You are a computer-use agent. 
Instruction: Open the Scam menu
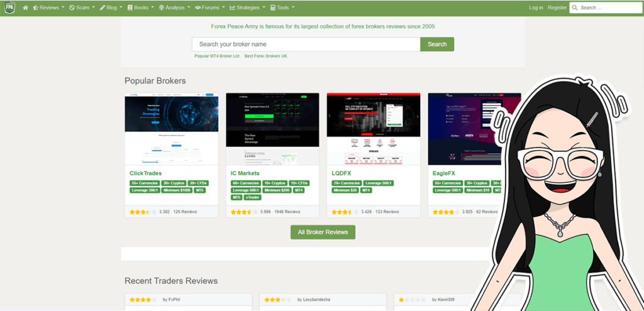tap(82, 8)
